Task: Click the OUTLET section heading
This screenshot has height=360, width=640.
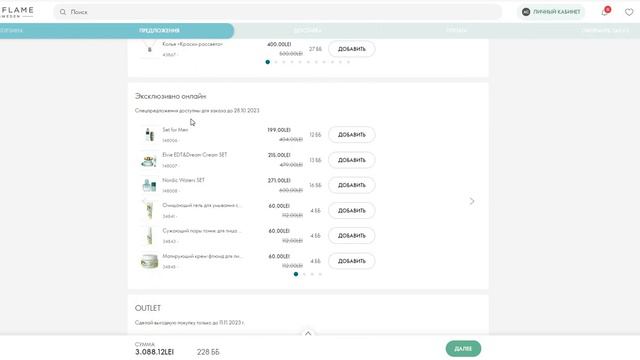Action: [148, 308]
